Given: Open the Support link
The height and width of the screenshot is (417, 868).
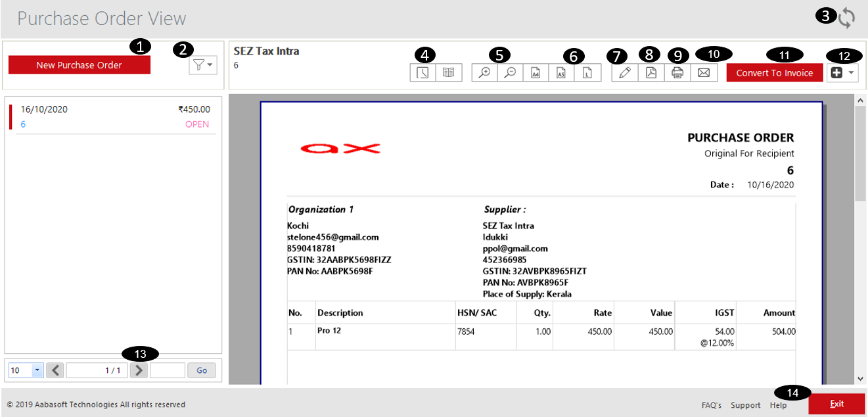Looking at the screenshot, I should pos(745,405).
